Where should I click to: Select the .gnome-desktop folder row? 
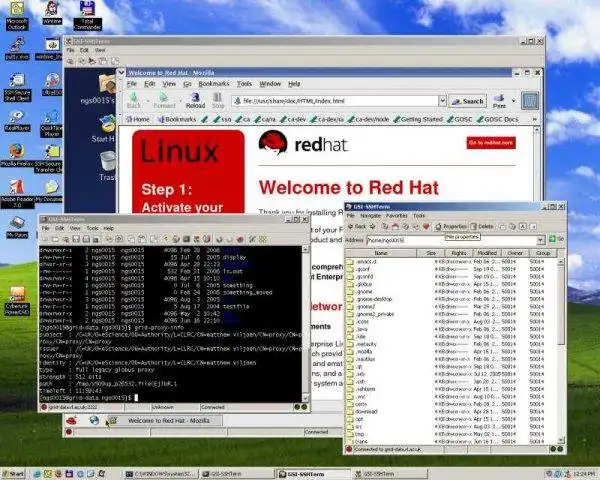(452, 299)
